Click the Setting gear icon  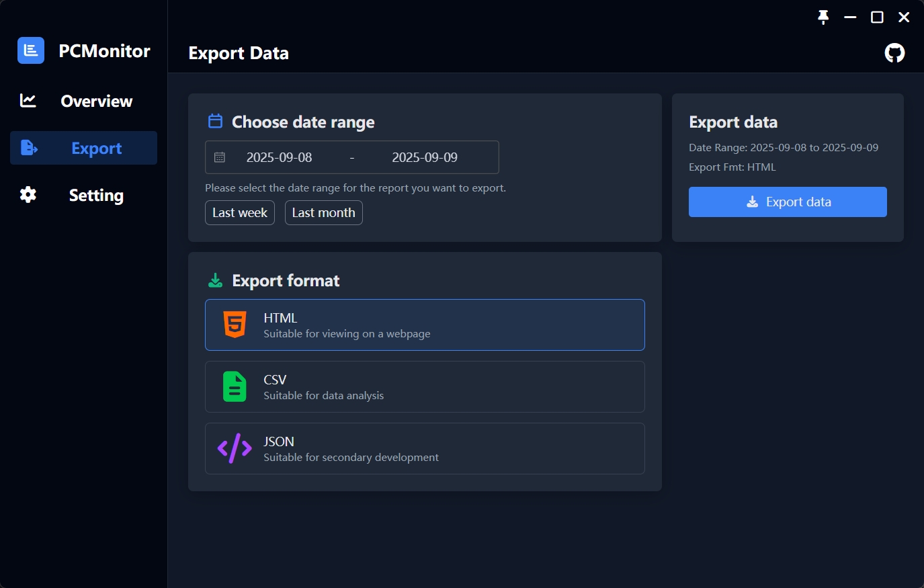(x=28, y=195)
